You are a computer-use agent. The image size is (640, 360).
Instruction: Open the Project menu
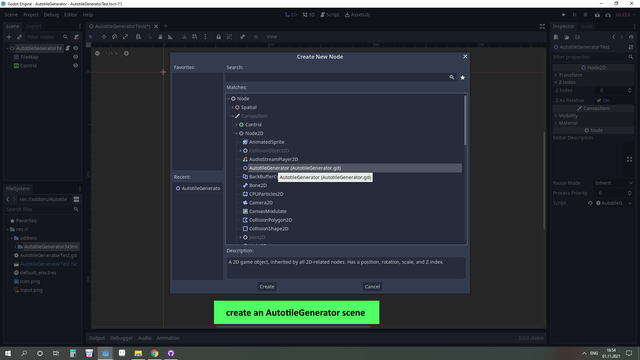pyautogui.click(x=31, y=15)
